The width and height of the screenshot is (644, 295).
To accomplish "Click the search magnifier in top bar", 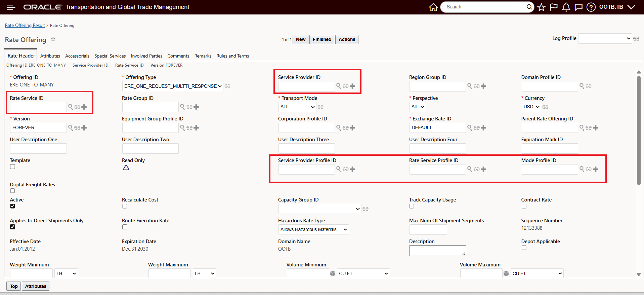I will click(529, 7).
